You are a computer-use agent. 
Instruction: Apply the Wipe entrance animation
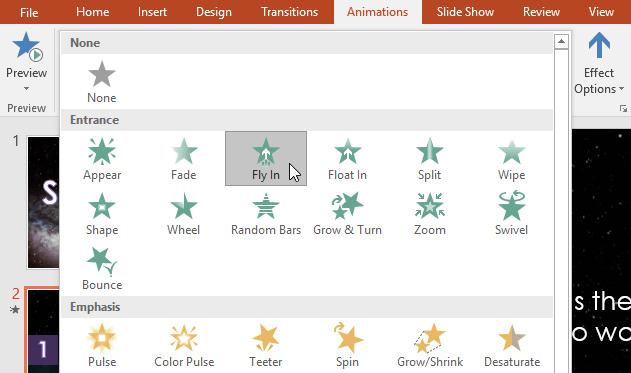coord(511,159)
